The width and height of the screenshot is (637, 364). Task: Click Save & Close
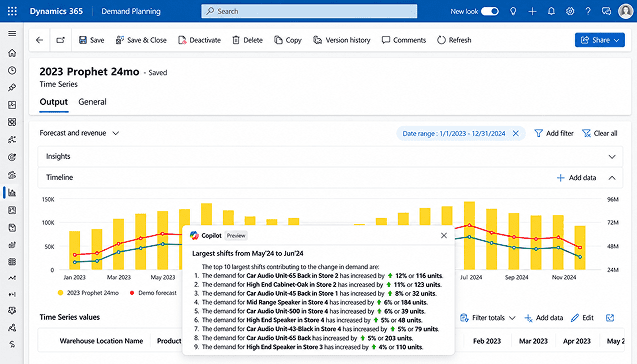click(141, 40)
